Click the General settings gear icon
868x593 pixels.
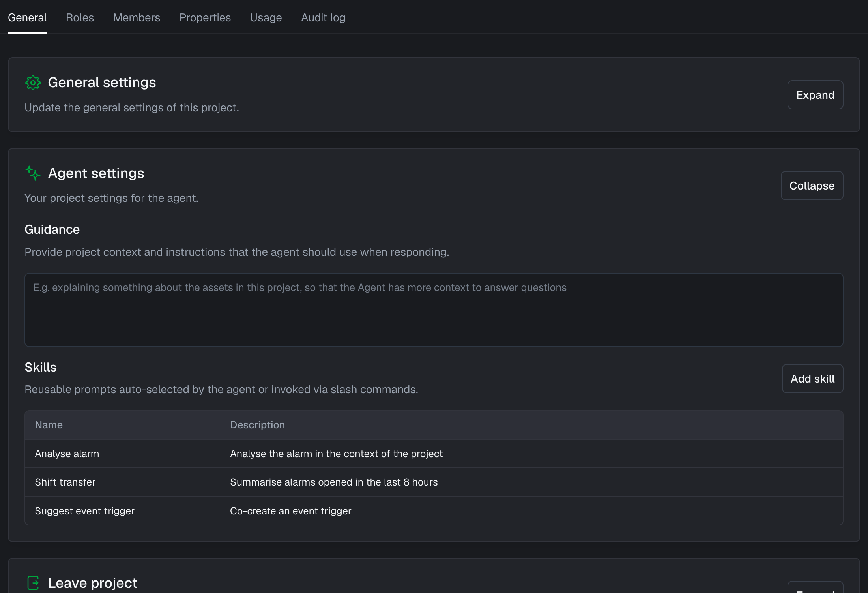pyautogui.click(x=33, y=83)
